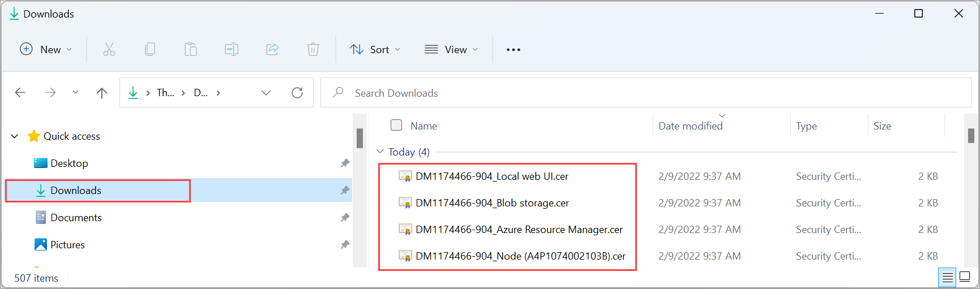Image resolution: width=980 pixels, height=289 pixels.
Task: Click Security Certi... type of Node certificate
Action: tap(828, 256)
